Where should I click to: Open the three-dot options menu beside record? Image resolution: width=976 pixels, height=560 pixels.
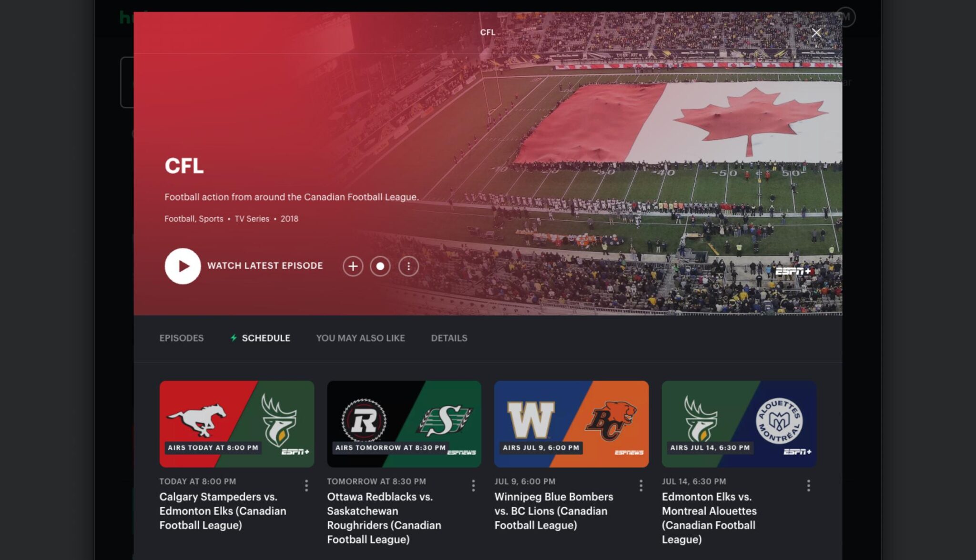408,266
